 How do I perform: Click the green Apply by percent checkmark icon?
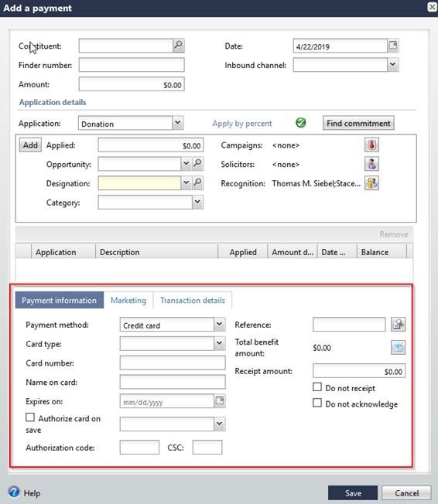point(300,123)
